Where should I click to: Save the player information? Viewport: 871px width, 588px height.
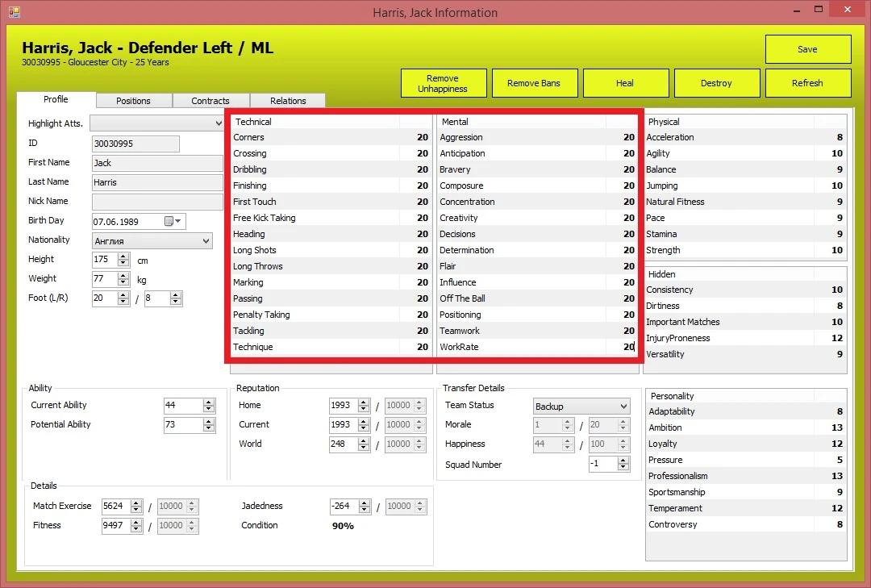tap(808, 48)
